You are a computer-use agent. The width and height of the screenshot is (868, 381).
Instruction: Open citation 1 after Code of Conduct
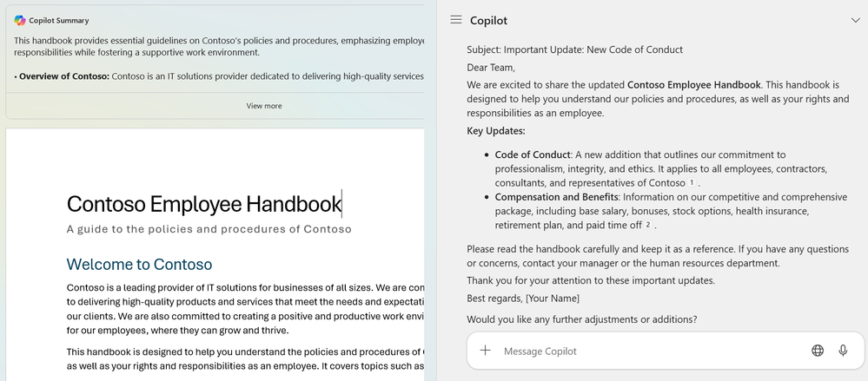[692, 182]
